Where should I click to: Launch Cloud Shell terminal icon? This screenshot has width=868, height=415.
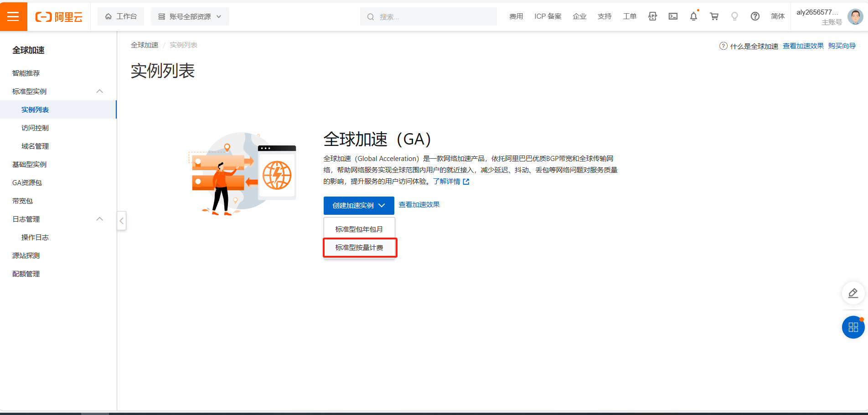673,16
